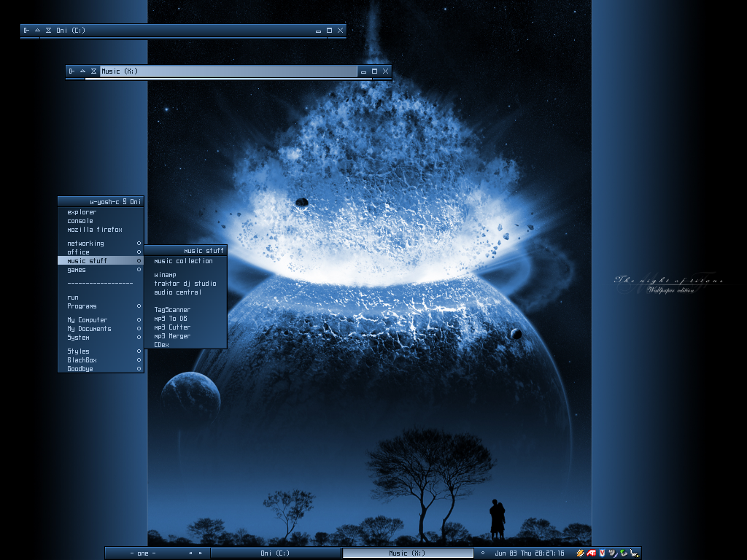
Task: Switch to previous workspace with left arrow
Action: pyautogui.click(x=190, y=553)
